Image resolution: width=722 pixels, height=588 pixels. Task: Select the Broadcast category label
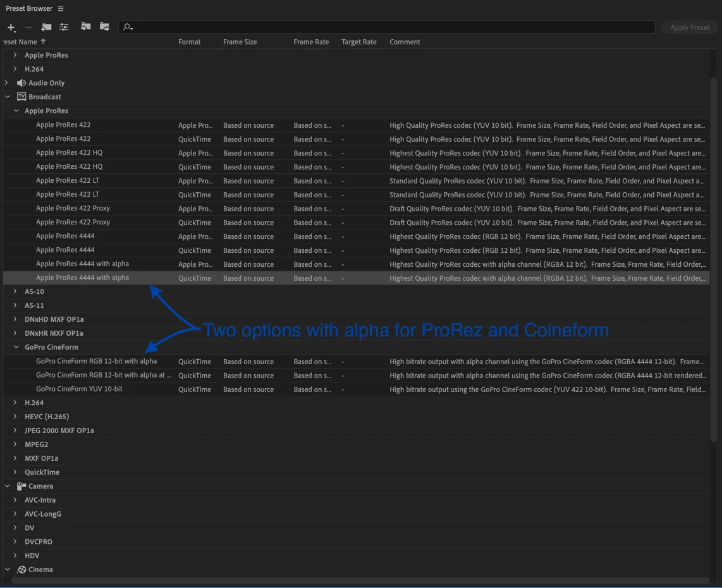[x=45, y=97]
